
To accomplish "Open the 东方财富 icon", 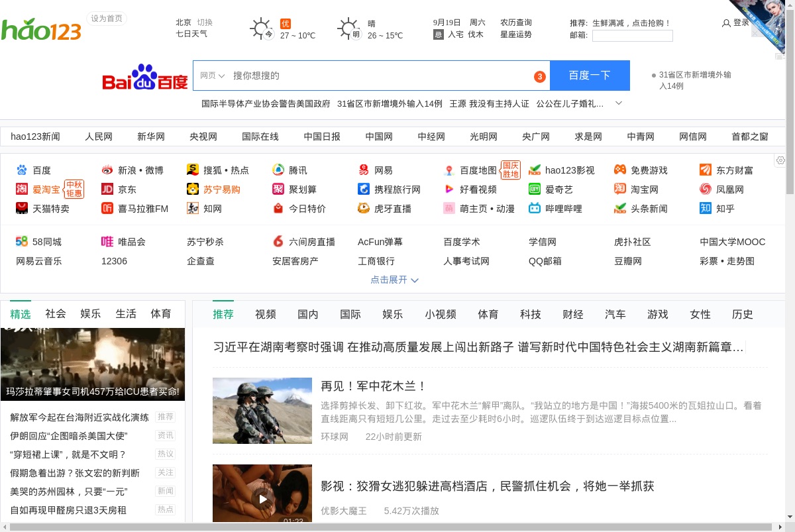I will [706, 170].
